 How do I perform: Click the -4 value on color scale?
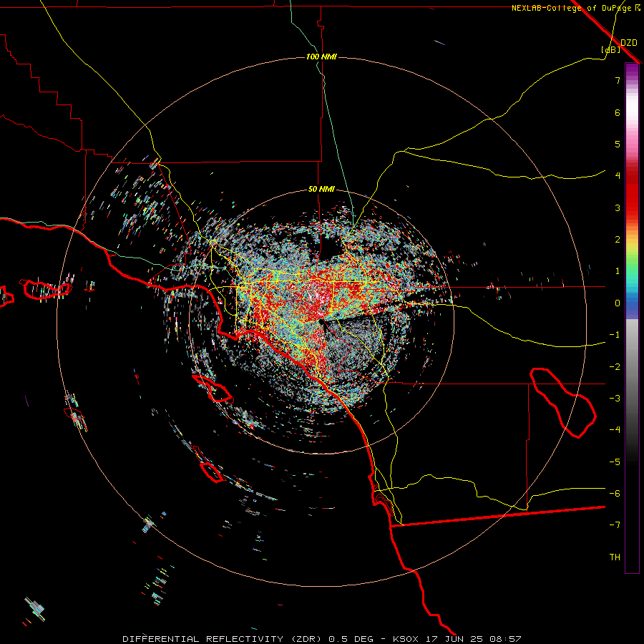coord(615,430)
